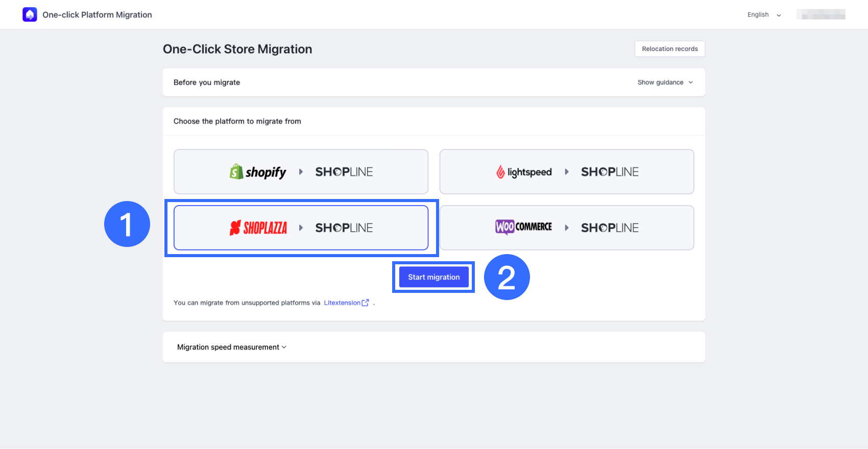Click the arrow between WooCommerce and SHOPLINE
868x449 pixels.
[566, 228]
